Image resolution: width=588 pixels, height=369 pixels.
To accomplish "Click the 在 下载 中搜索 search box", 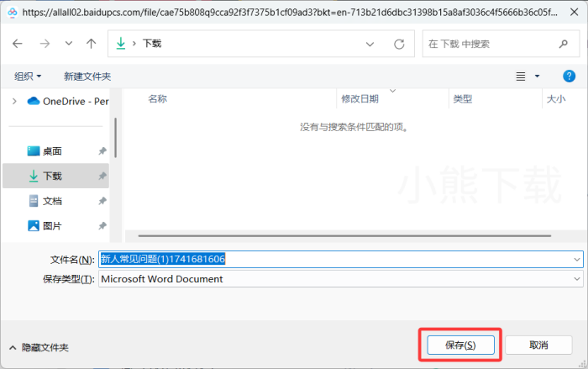I will [x=501, y=44].
